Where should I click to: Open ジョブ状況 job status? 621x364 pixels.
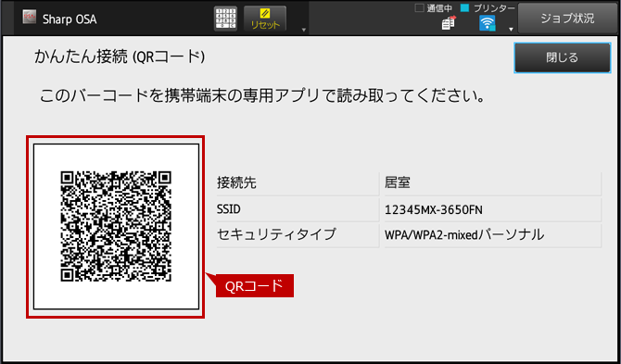click(567, 19)
